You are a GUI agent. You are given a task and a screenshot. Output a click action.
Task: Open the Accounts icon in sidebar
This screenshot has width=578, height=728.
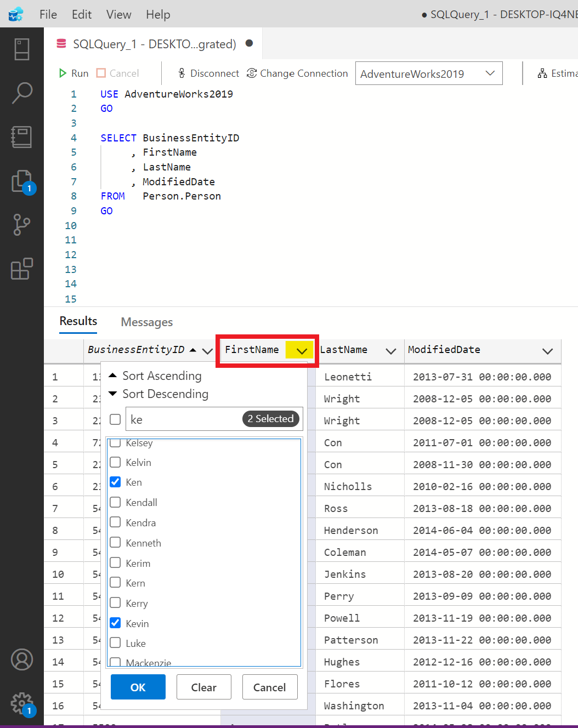click(x=22, y=659)
